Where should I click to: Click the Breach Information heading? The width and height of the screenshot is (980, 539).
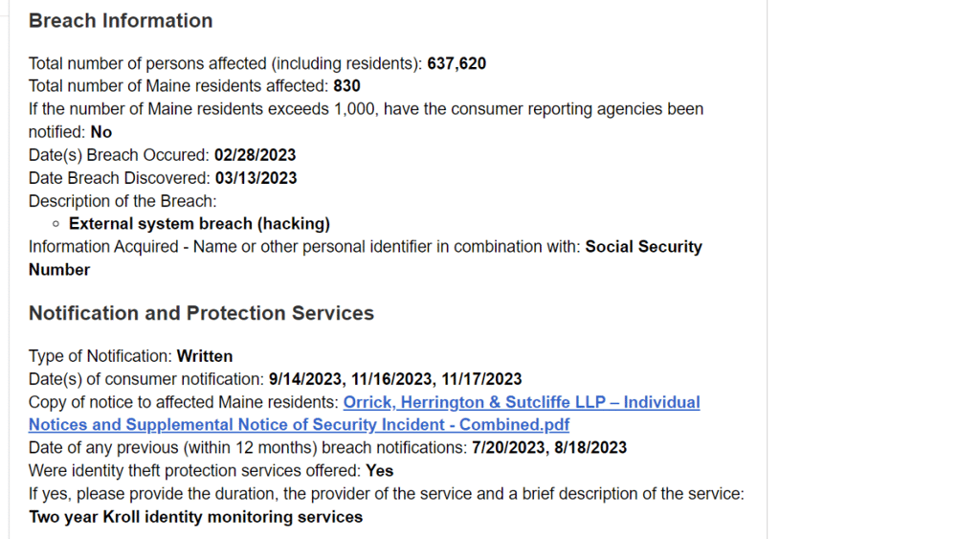[x=121, y=21]
